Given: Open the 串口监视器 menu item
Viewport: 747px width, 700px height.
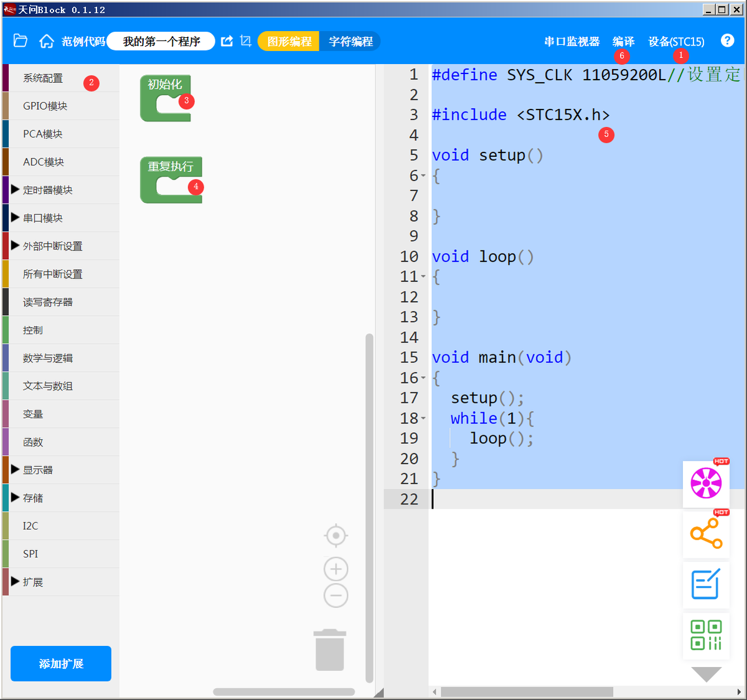Looking at the screenshot, I should point(571,42).
